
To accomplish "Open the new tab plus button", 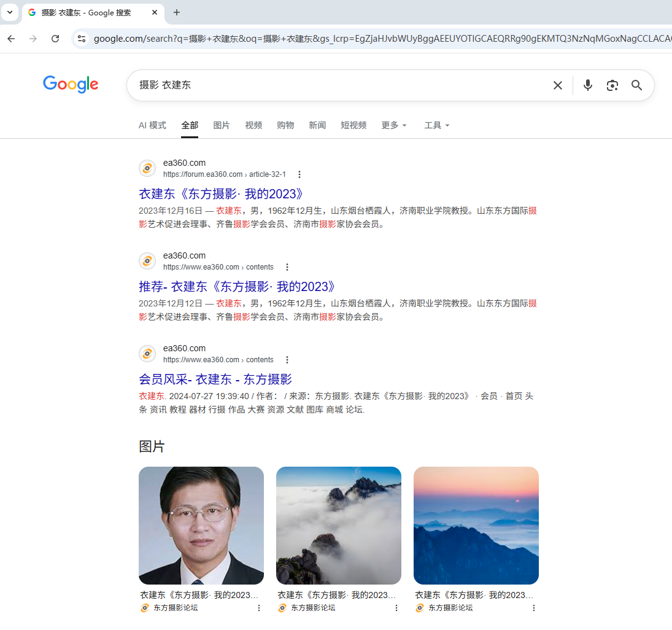I will pyautogui.click(x=177, y=12).
